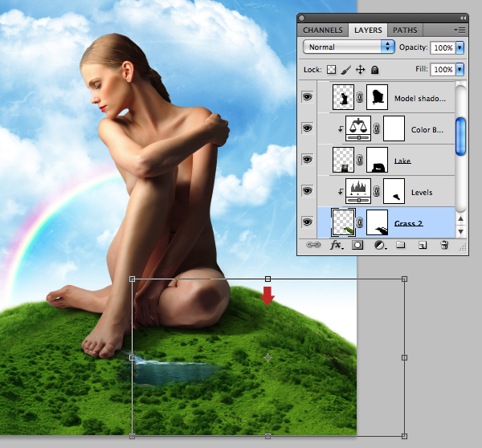The image size is (482, 448).
Task: Click the Model shado... layer name
Action: [x=420, y=98]
